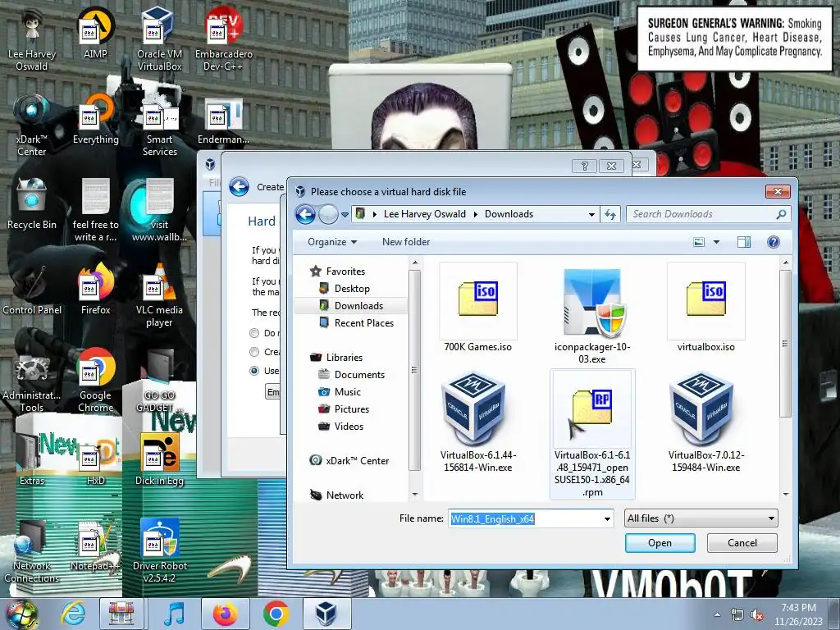The width and height of the screenshot is (840, 630).
Task: Open the existing disk dropdown in wizard
Action: click(x=272, y=392)
